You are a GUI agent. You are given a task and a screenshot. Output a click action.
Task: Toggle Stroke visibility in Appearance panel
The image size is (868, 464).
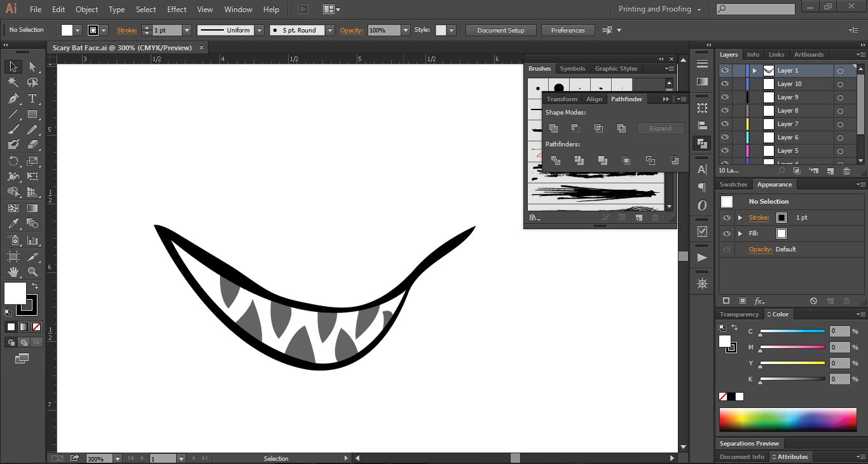pos(727,218)
